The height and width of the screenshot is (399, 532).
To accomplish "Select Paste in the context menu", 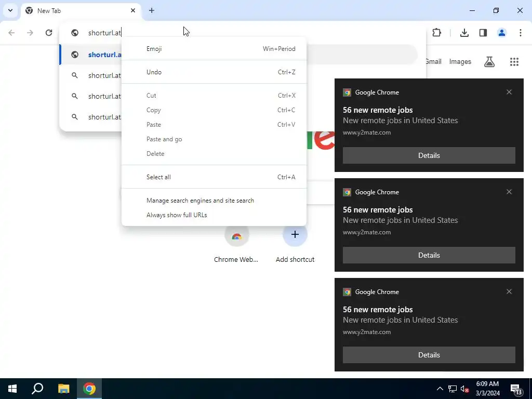I will (214, 125).
